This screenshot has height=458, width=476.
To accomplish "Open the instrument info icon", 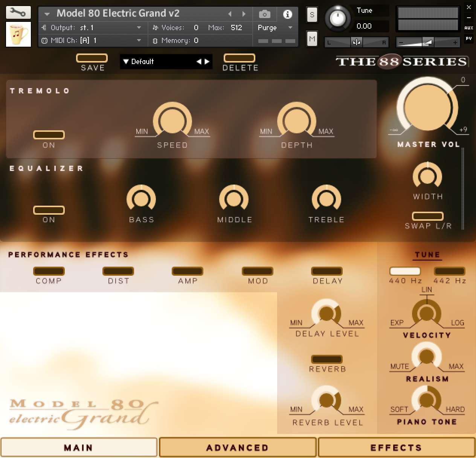I will (x=287, y=14).
